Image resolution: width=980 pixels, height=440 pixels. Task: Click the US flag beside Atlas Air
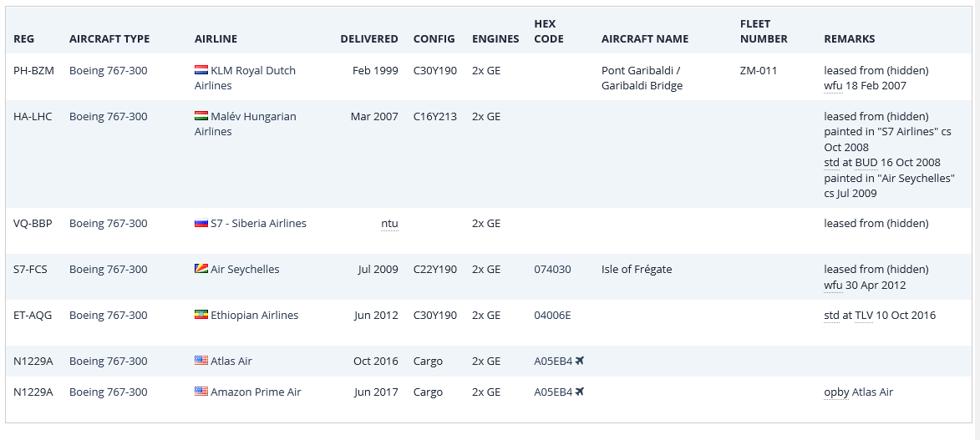[201, 360]
